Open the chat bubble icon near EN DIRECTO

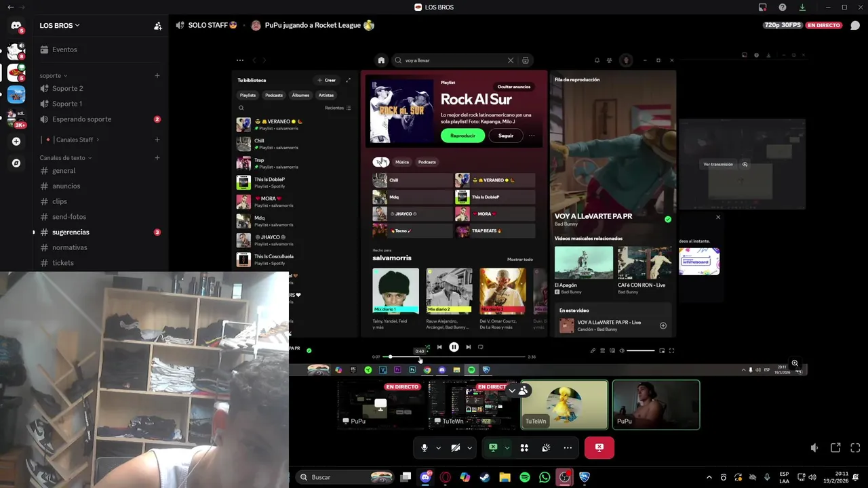tap(854, 26)
